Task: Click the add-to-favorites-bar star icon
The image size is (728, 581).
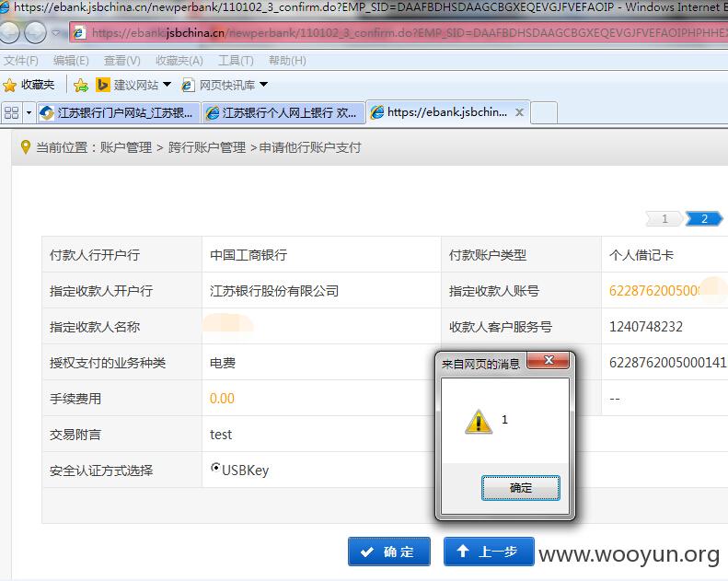Action: point(80,85)
